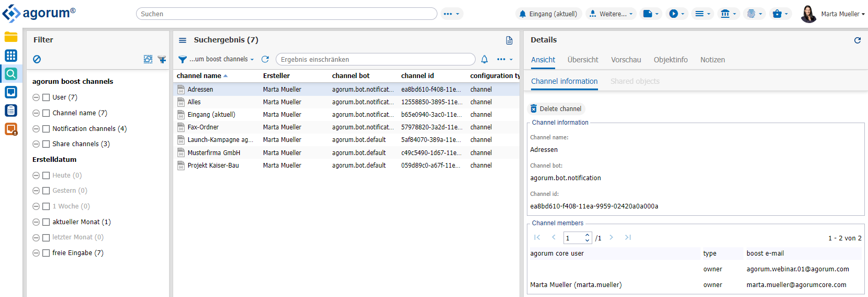
Task: Toggle the aktueller Monat (1) checkbox
Action: pos(46,222)
